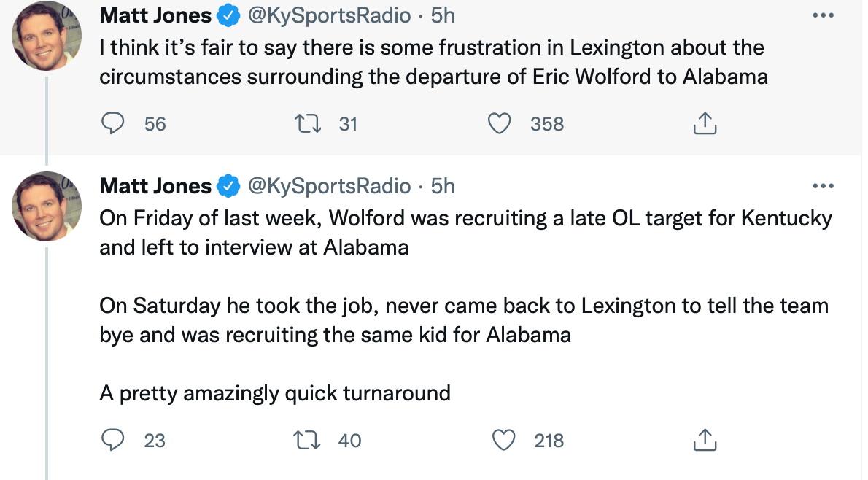Open @KySportsRadio handle on first tweet
This screenshot has height=480, width=868.
[330, 15]
